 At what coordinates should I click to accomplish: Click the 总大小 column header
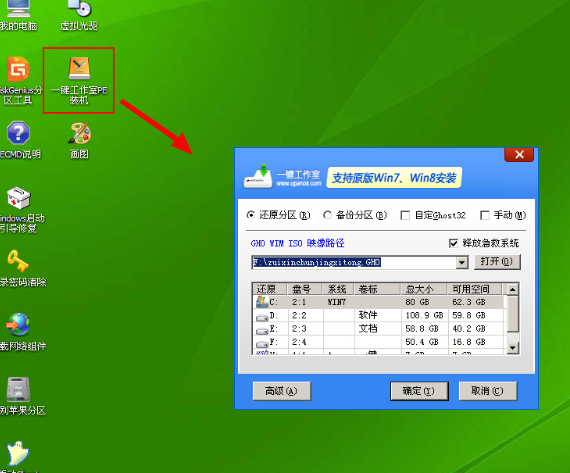pyautogui.click(x=424, y=289)
